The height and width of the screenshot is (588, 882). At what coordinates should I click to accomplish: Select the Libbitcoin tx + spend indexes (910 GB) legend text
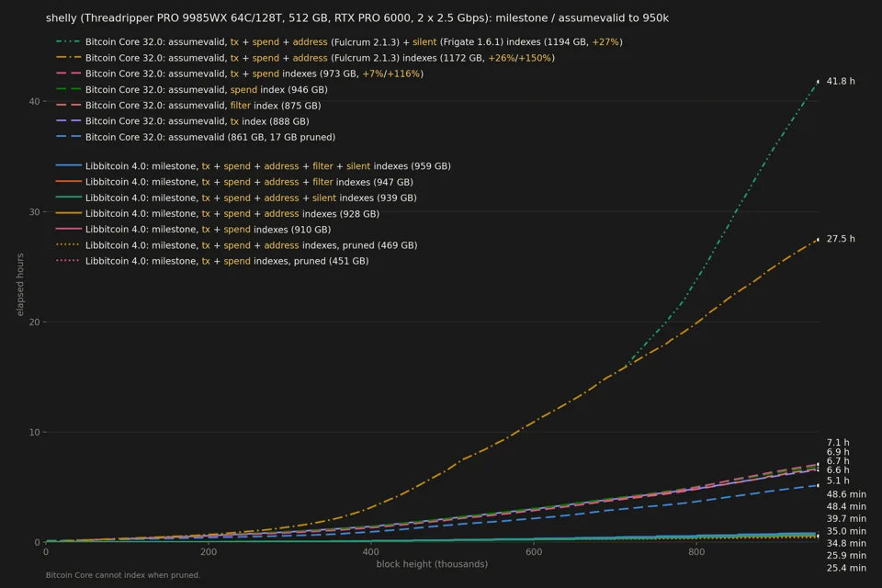[x=209, y=230]
